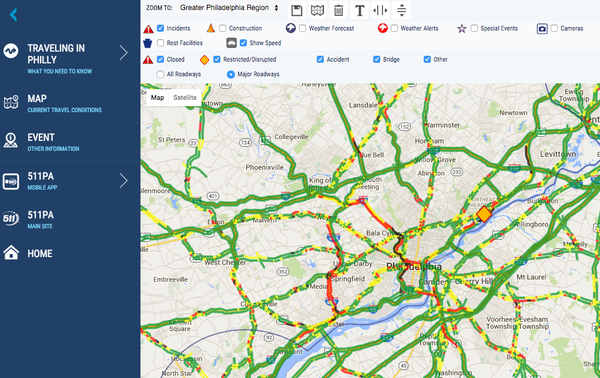Screen dimensions: 600x378
Task: Open Event other information menu item
Action: pyautogui.click(x=70, y=142)
